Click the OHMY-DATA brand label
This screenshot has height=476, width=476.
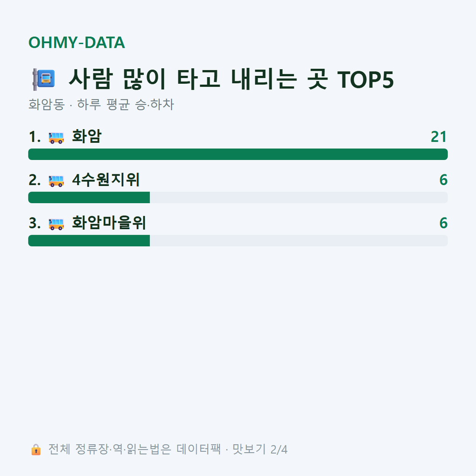pos(77,42)
